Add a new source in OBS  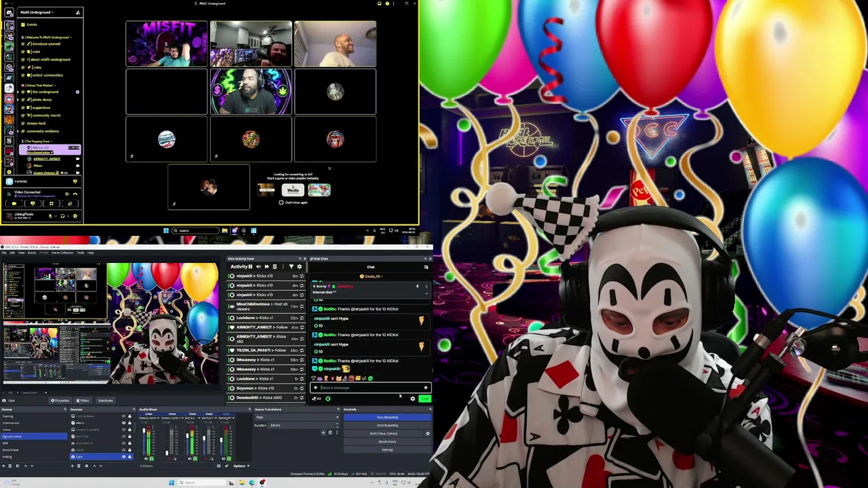tap(73, 466)
